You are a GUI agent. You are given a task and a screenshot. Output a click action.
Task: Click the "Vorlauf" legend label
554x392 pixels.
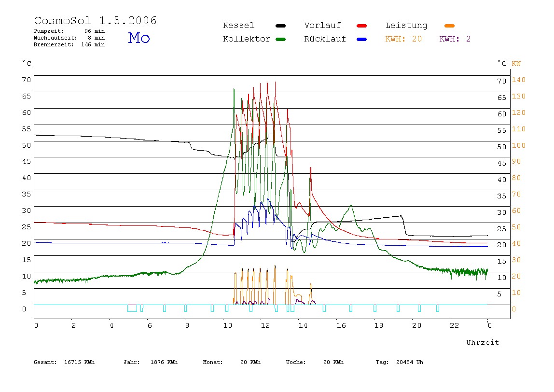tap(322, 26)
